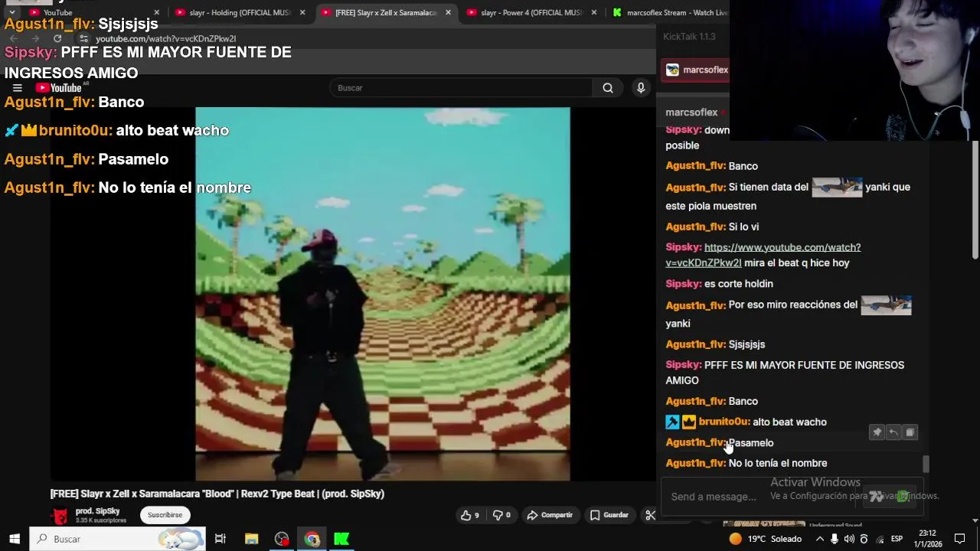This screenshot has width=980, height=551.
Task: Click the YouTube logo in the header
Action: [59, 88]
